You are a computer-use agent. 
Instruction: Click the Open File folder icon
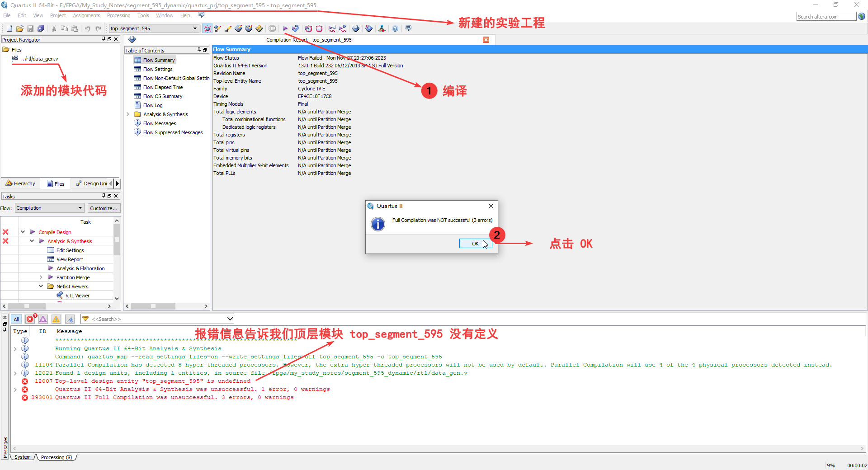[19, 28]
